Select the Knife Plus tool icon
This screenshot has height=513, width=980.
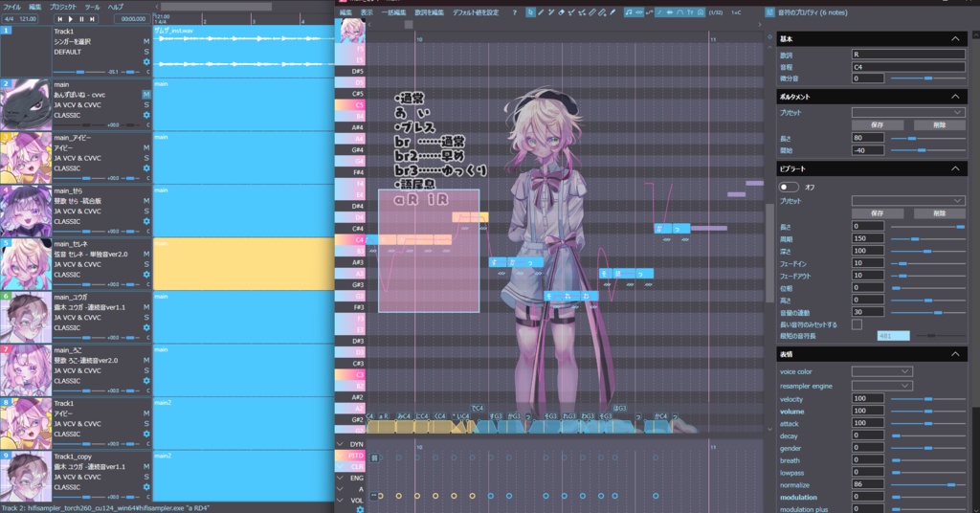(x=602, y=12)
